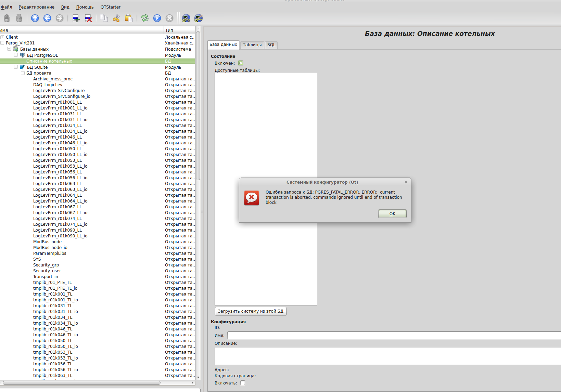Click the scissors cut icon
The image size is (561, 392).
pyautogui.click(x=116, y=18)
